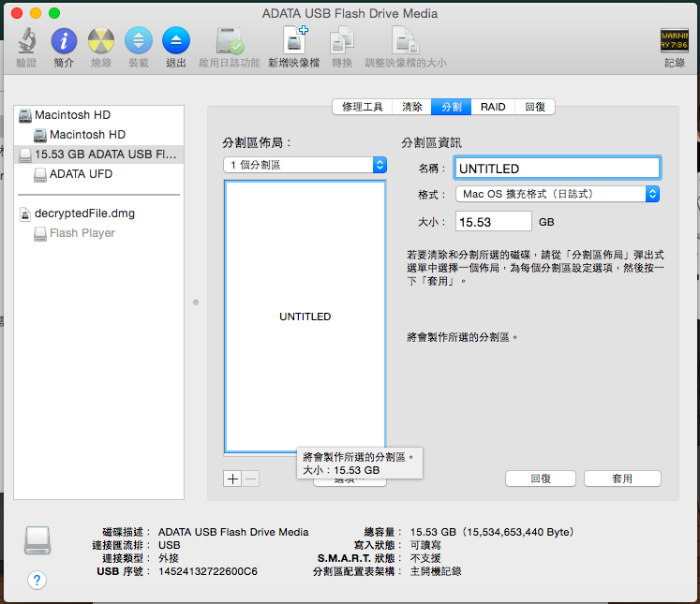The height and width of the screenshot is (604, 700).
Task: Add a partition with the plus button
Action: (232, 479)
